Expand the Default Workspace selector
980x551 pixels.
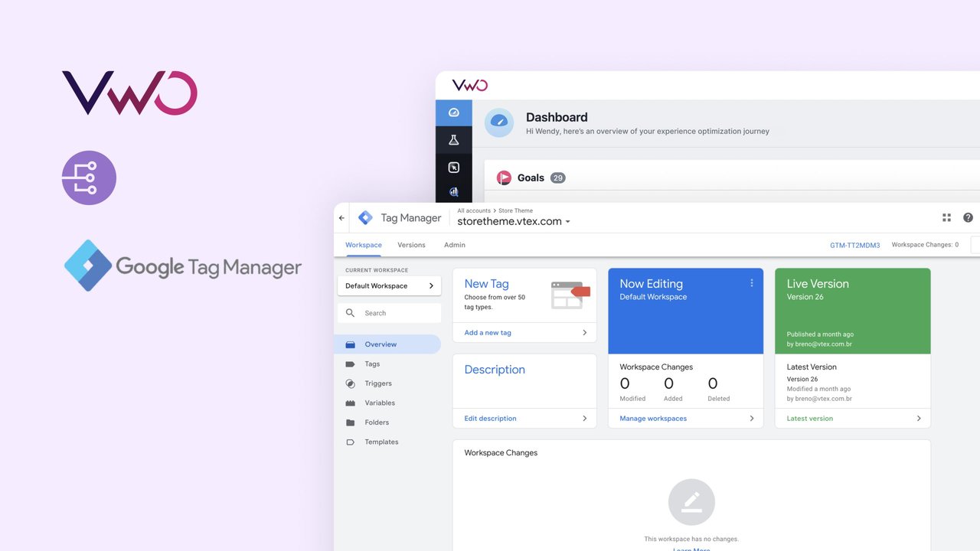(389, 286)
